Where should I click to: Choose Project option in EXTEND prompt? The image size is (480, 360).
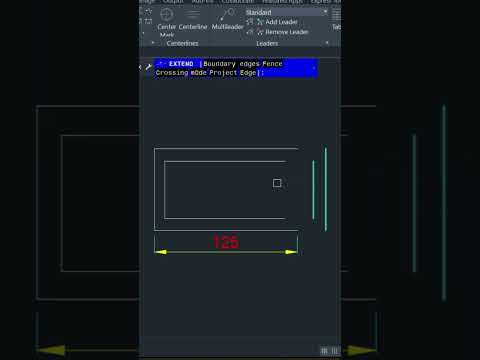click(223, 73)
